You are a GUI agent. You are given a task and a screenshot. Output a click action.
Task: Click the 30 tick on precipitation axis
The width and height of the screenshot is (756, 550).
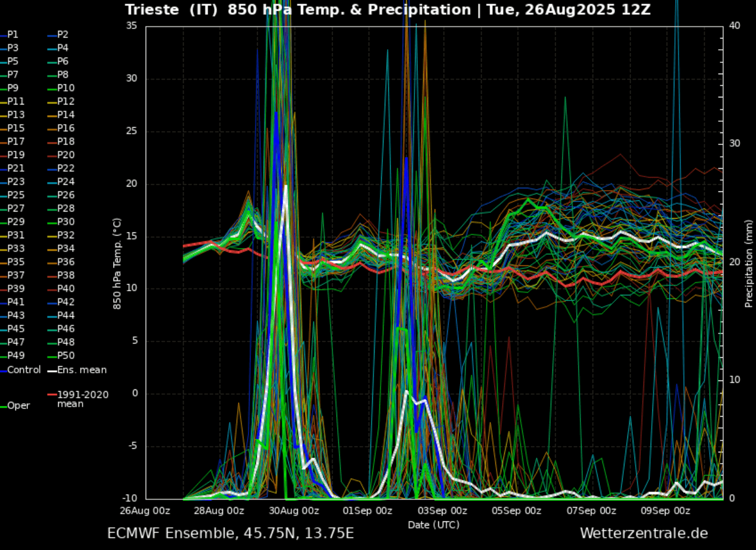[x=735, y=143]
